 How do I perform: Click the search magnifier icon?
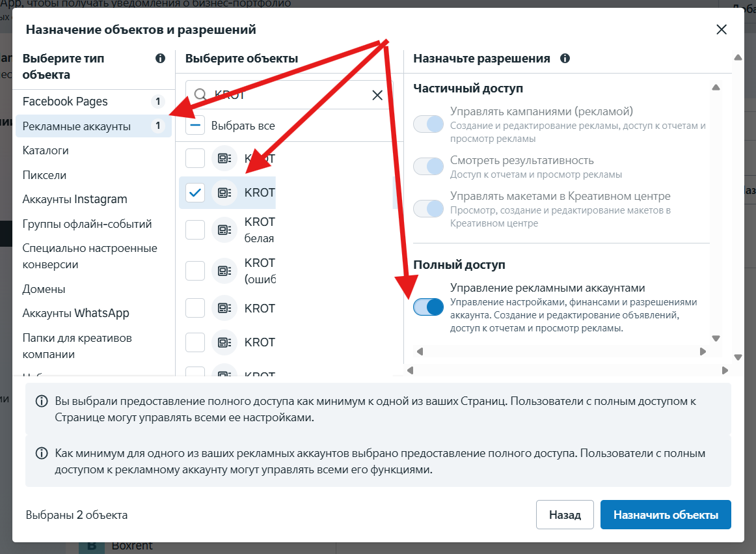[x=200, y=94]
